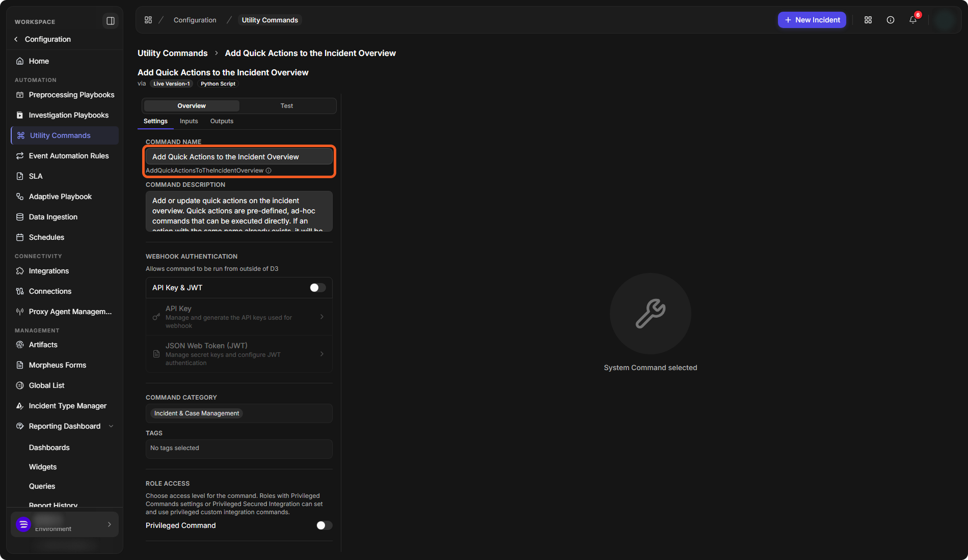Image resolution: width=968 pixels, height=560 pixels.
Task: Click the Command Description text area
Action: [239, 211]
